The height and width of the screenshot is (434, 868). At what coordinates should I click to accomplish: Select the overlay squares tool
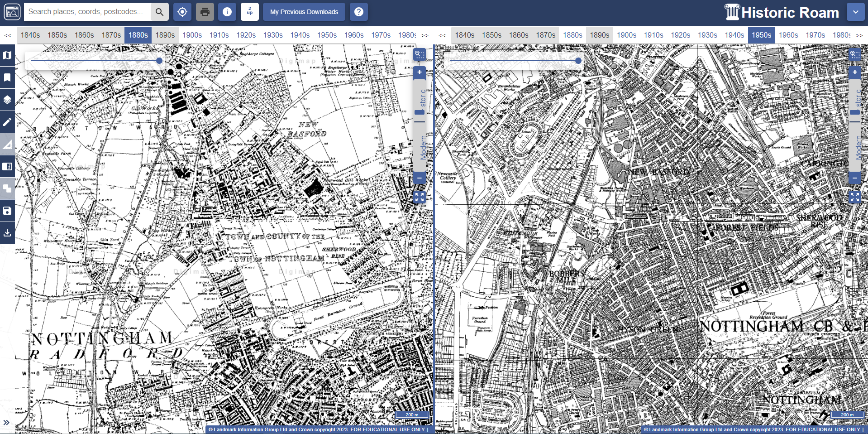coord(7,188)
